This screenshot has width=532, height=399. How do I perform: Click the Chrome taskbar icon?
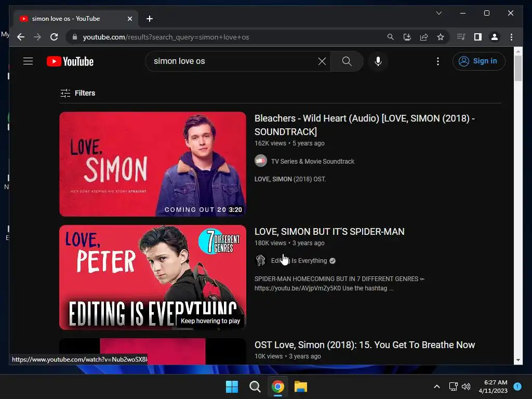278,387
